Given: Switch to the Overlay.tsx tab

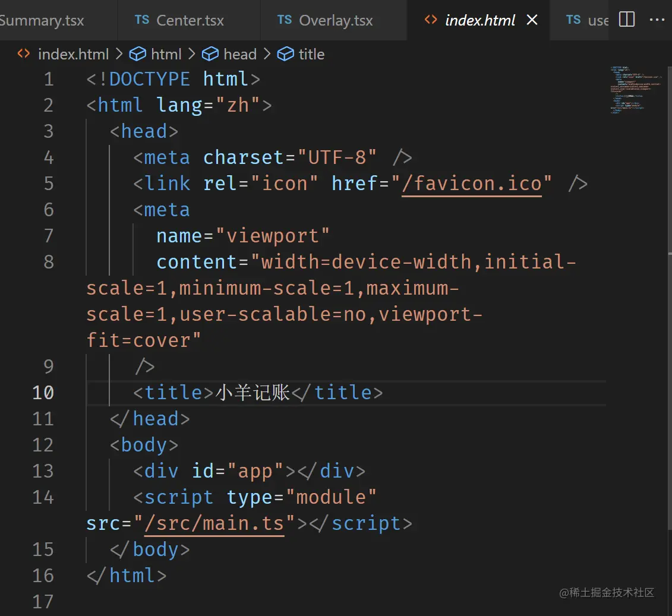Looking at the screenshot, I should (x=336, y=21).
